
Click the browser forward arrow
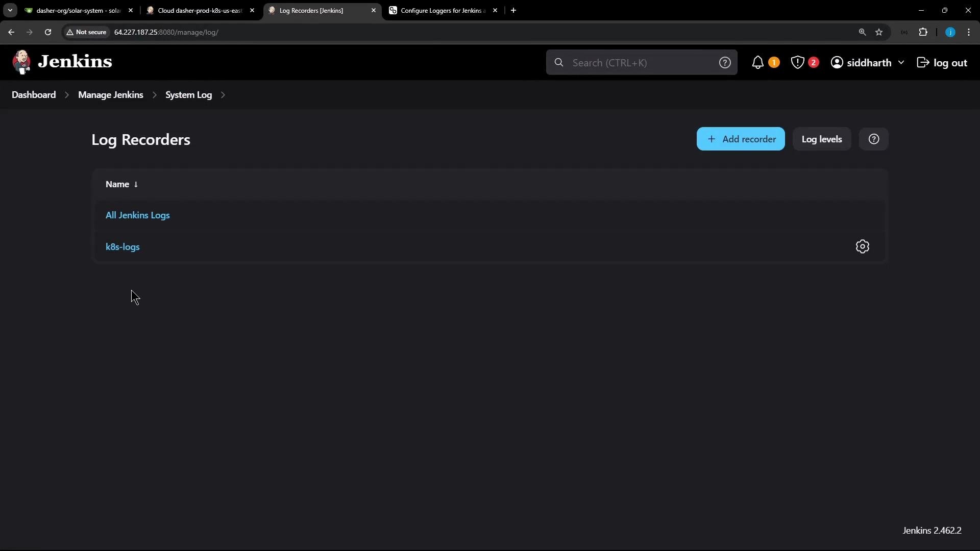click(x=30, y=32)
